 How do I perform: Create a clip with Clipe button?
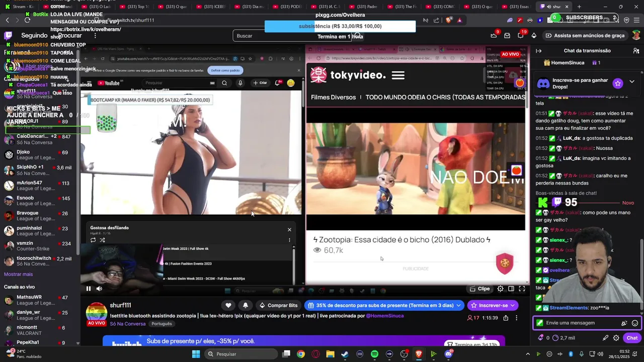pyautogui.click(x=479, y=289)
